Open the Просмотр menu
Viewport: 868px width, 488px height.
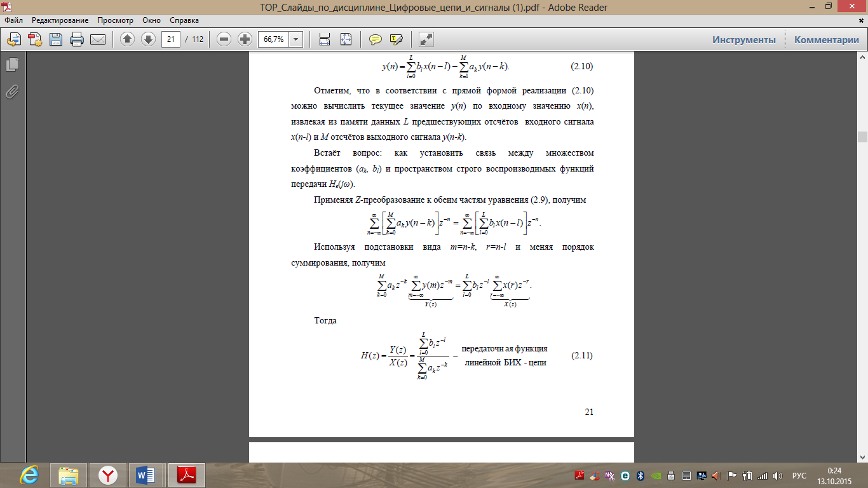click(x=115, y=20)
